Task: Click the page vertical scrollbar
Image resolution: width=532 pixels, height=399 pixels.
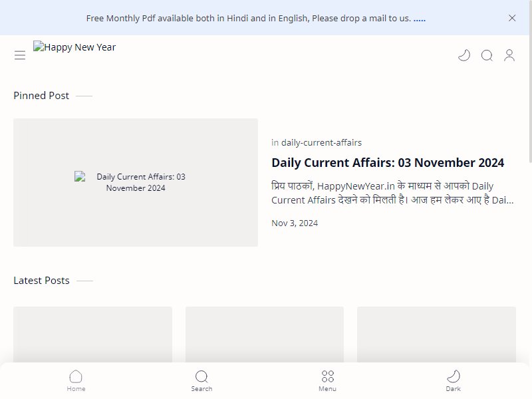Action: click(x=531, y=81)
